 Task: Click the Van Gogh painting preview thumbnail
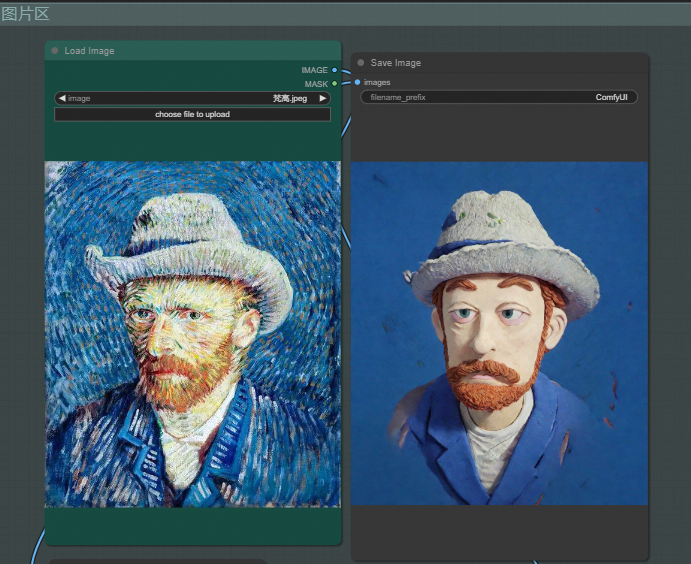point(193,334)
